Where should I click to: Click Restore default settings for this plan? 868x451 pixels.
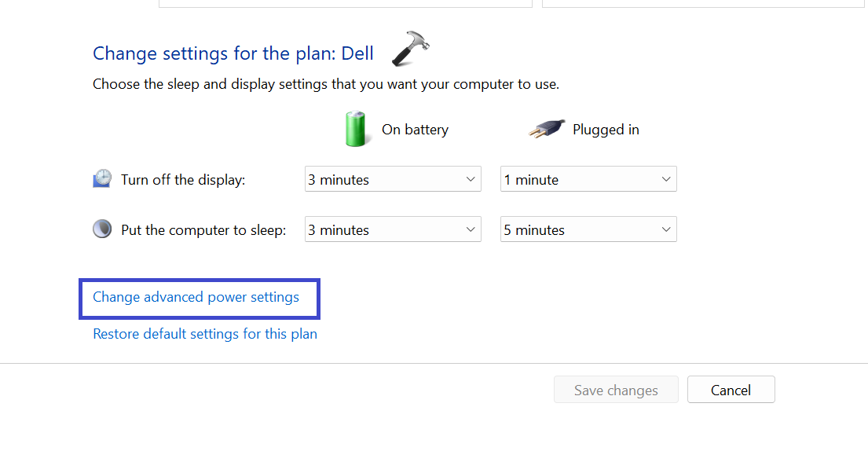coord(205,334)
